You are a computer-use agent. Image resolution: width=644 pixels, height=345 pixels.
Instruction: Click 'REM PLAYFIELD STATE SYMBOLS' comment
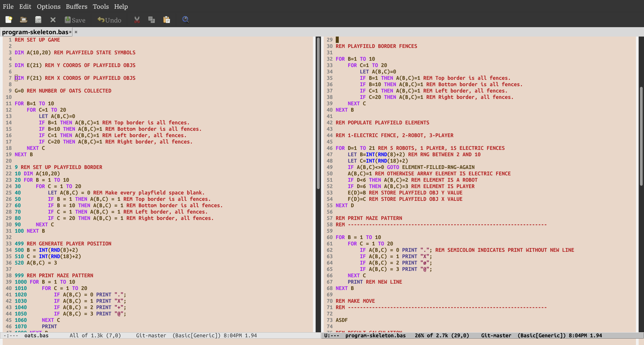click(95, 53)
